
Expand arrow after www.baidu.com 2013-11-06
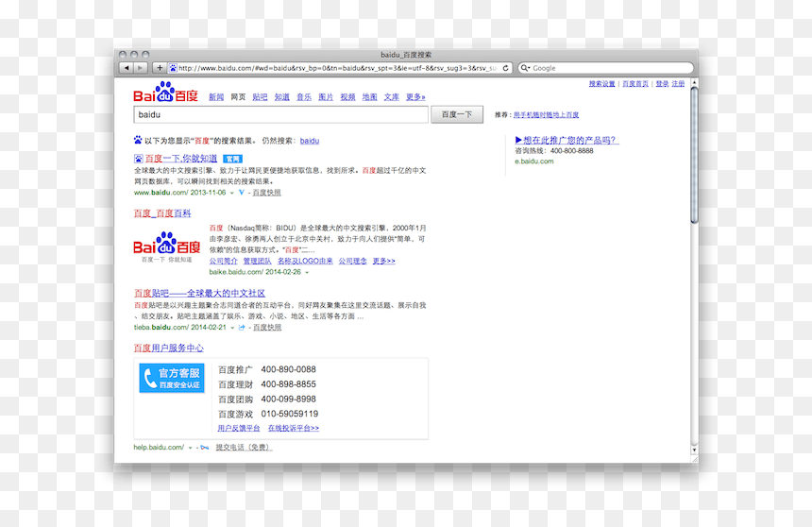[232, 193]
